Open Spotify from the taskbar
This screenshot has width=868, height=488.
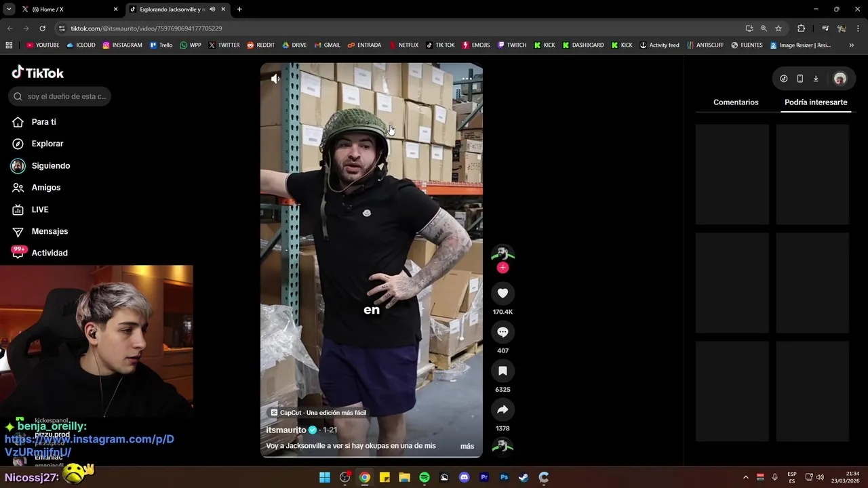425,477
